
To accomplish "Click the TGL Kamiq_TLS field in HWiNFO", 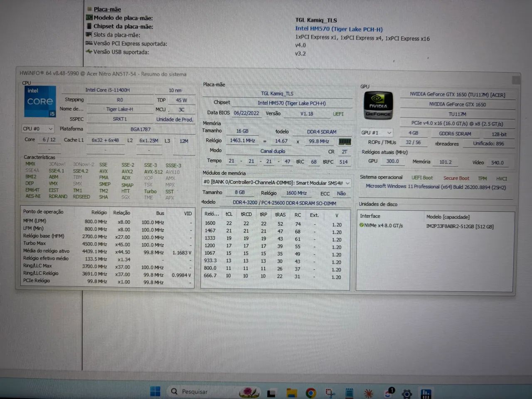I will 277,94.
